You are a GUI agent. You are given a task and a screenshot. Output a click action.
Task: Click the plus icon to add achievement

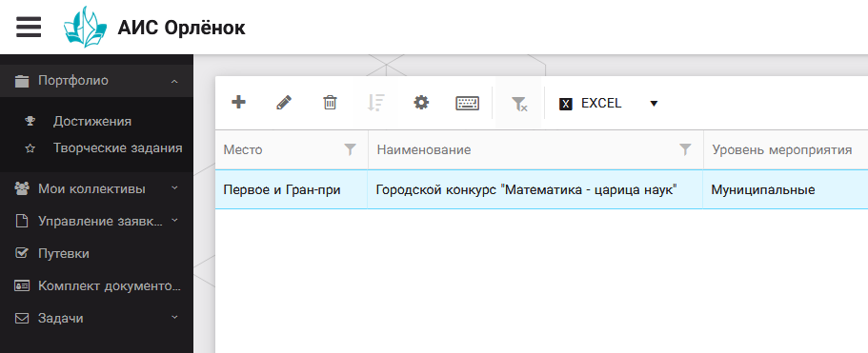pyautogui.click(x=238, y=102)
